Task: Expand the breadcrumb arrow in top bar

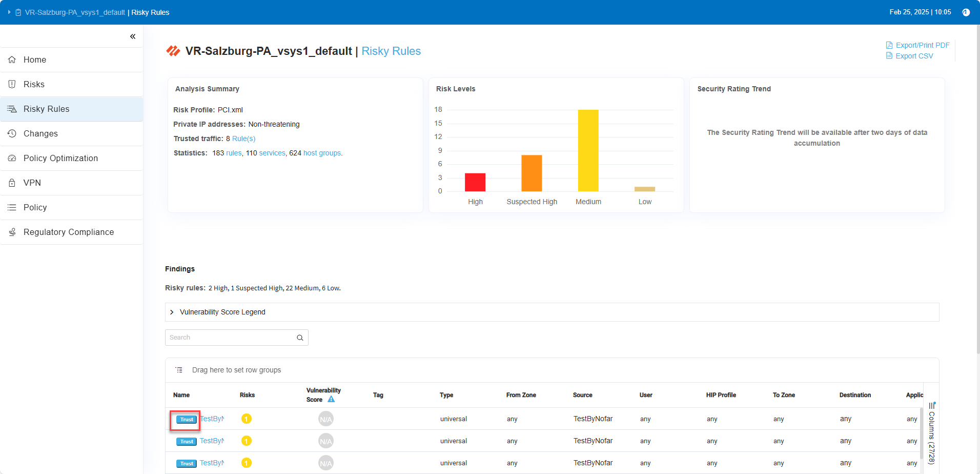Action: coord(9,12)
